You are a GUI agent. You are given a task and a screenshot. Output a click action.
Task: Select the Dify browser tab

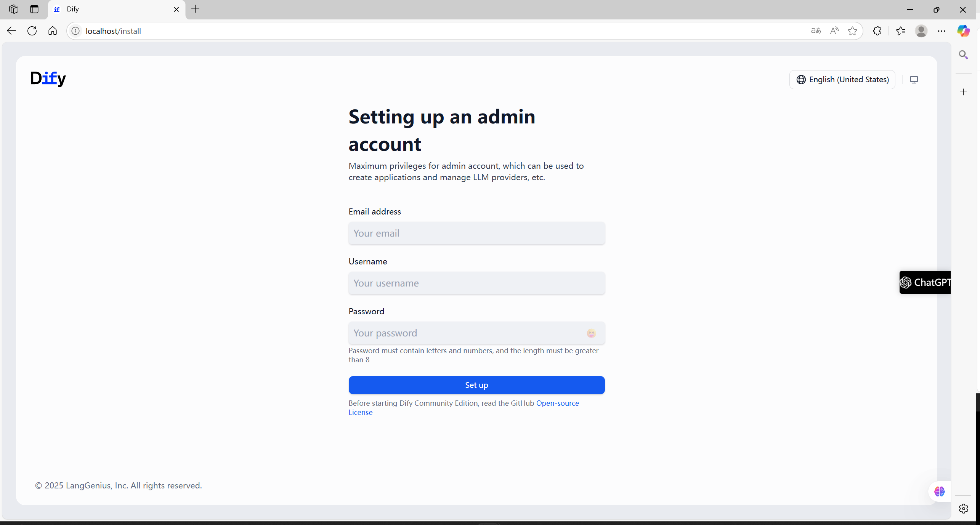tap(114, 9)
